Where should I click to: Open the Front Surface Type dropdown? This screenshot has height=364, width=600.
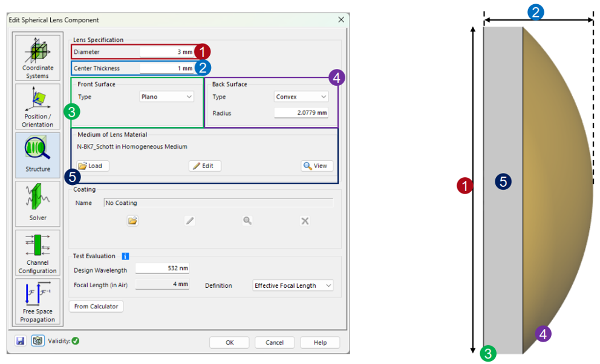[166, 97]
